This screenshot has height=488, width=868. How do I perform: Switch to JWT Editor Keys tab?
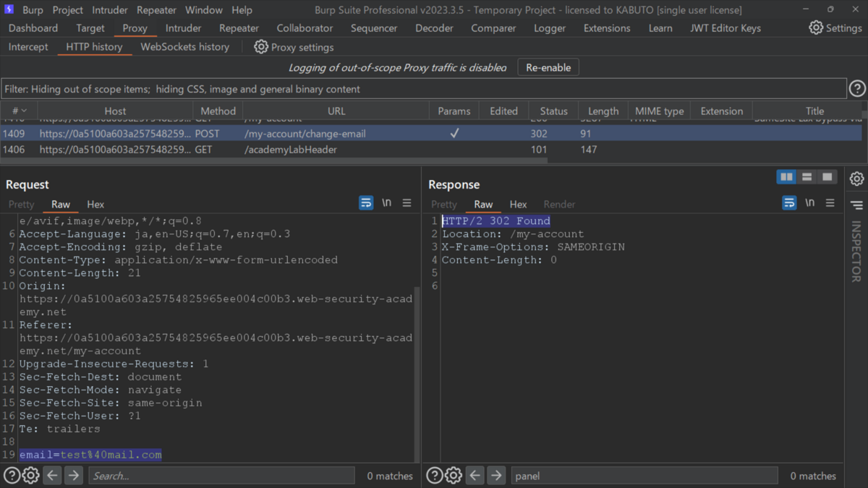725,28
